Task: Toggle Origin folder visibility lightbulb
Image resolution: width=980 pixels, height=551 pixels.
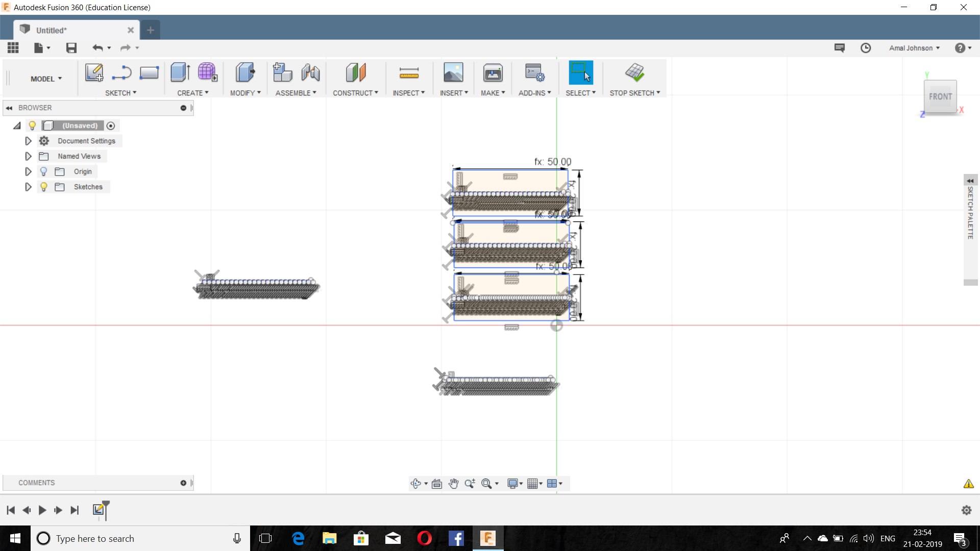Action: click(44, 171)
